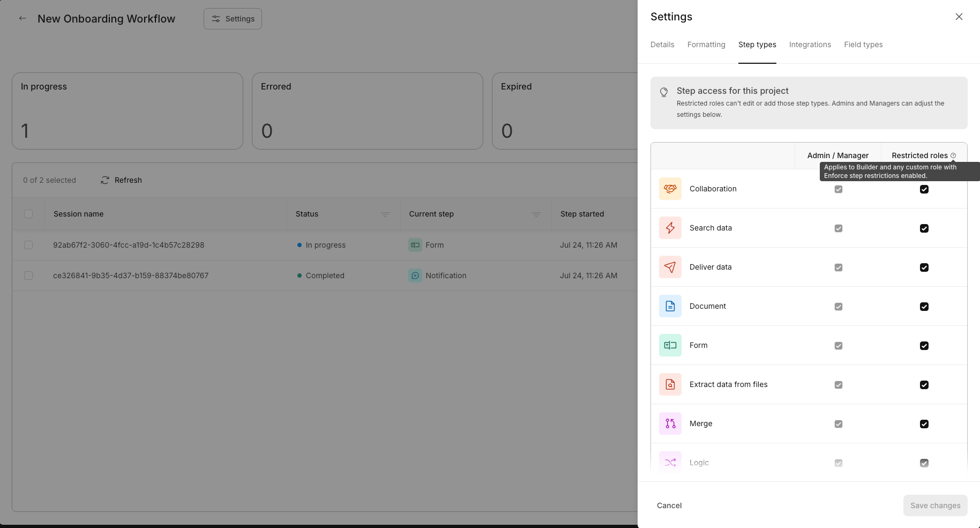
Task: Click the Collaboration step type icon
Action: [670, 189]
